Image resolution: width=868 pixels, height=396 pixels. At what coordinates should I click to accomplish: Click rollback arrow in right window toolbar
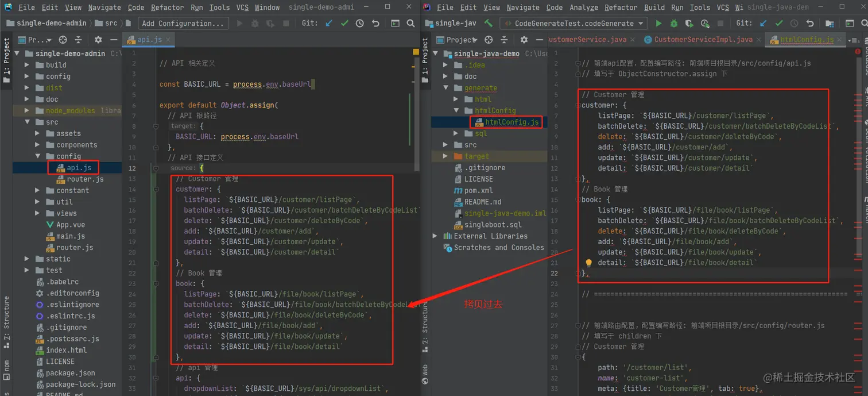810,24
